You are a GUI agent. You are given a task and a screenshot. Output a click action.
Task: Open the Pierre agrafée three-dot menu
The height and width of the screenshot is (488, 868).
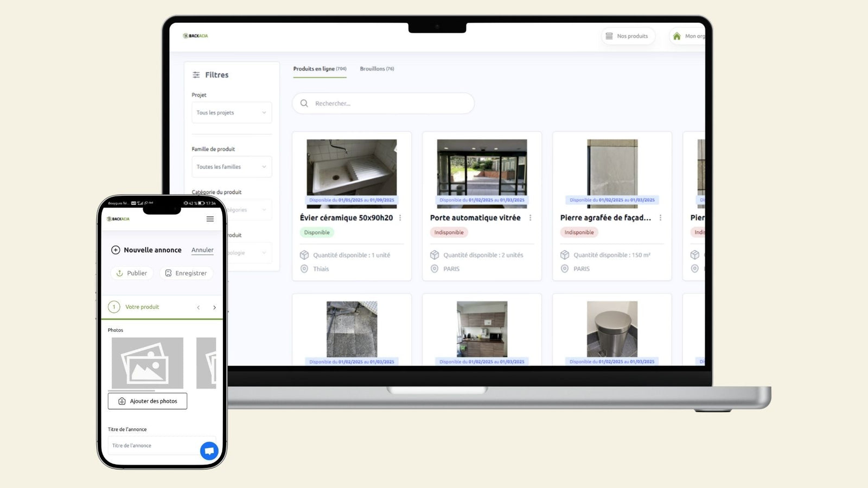pos(660,218)
